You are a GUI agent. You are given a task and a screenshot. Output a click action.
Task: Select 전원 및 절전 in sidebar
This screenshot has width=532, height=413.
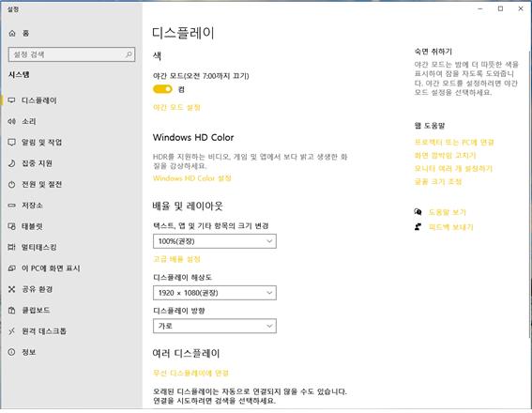(x=71, y=185)
